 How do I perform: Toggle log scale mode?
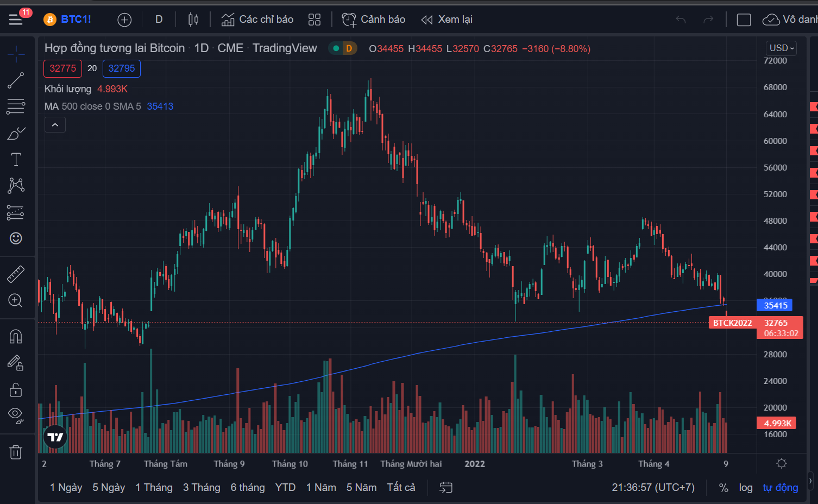[x=746, y=488]
